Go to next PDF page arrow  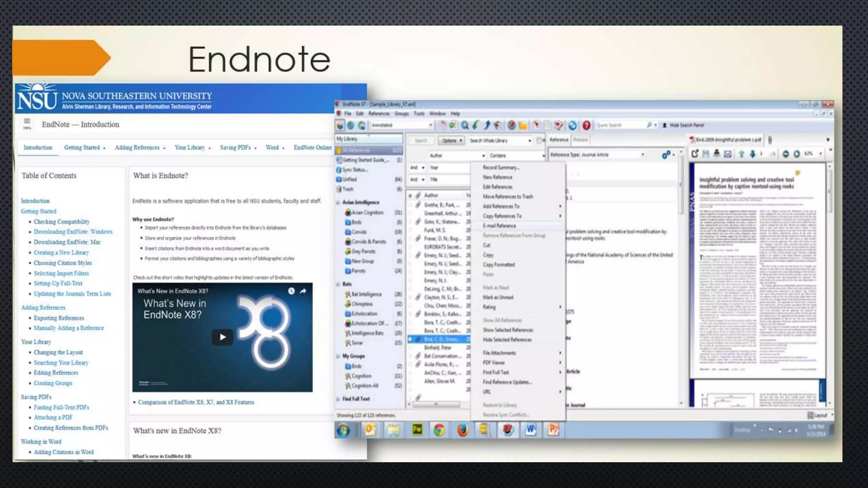click(x=752, y=154)
